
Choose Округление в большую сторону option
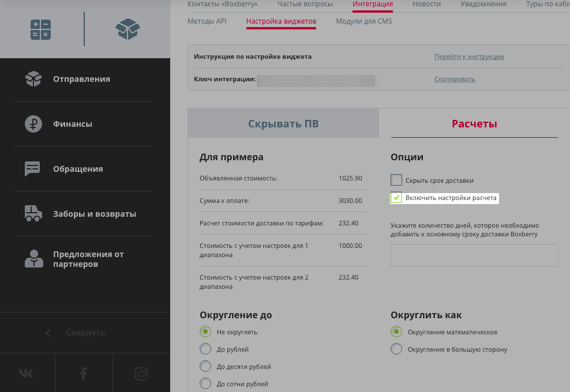coord(396,349)
